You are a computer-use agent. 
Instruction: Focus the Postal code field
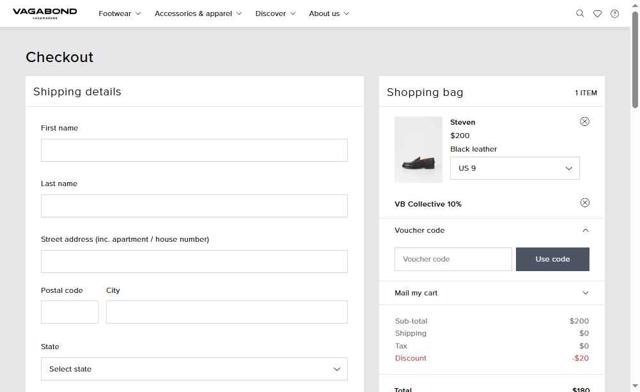(x=69, y=312)
